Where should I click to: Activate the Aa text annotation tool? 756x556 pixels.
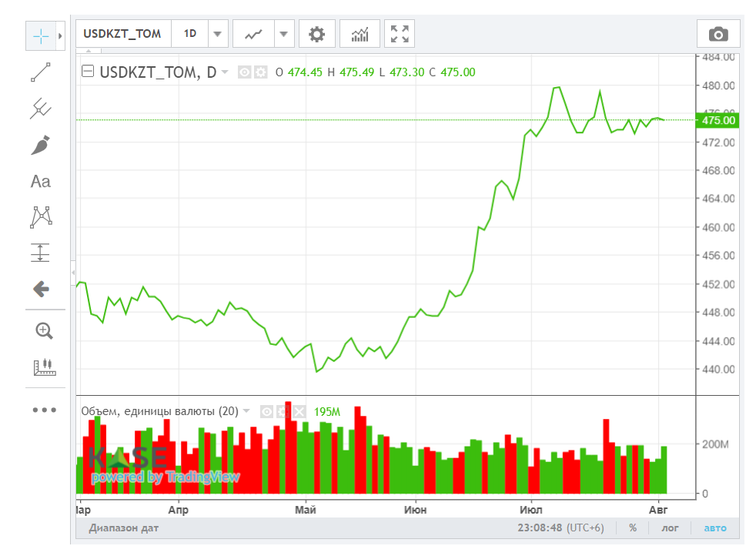point(41,181)
